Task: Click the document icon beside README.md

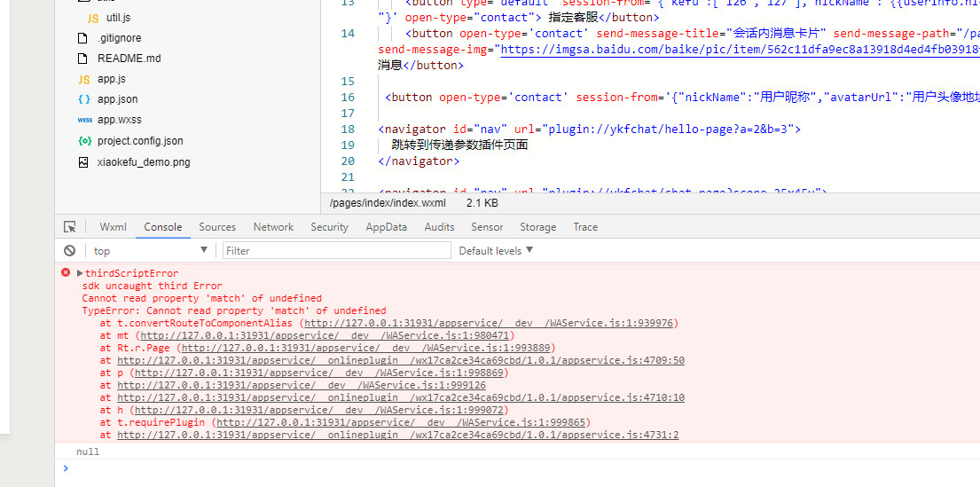Action: point(82,59)
